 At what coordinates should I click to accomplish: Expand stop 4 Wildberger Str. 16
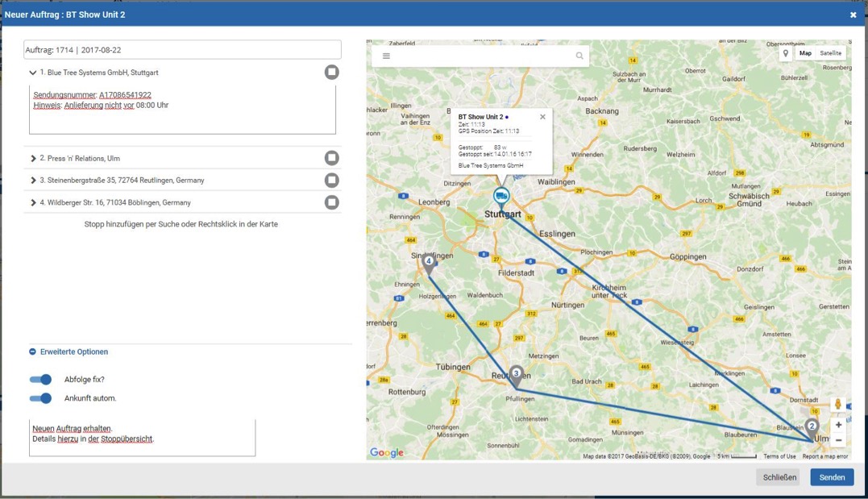click(33, 203)
